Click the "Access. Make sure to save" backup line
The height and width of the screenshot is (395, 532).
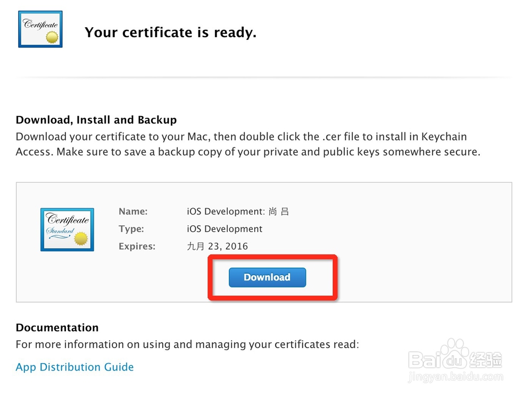(x=248, y=152)
